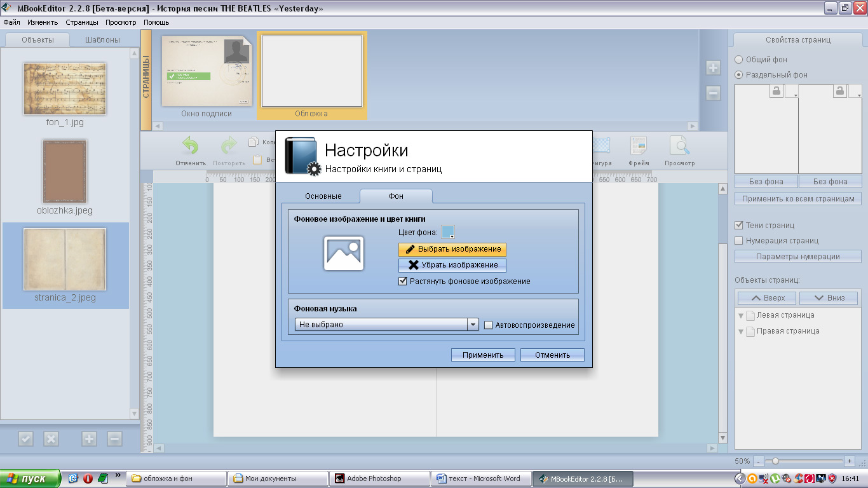Switch to the Основные tab in settings
This screenshot has height=488, width=868.
click(323, 196)
